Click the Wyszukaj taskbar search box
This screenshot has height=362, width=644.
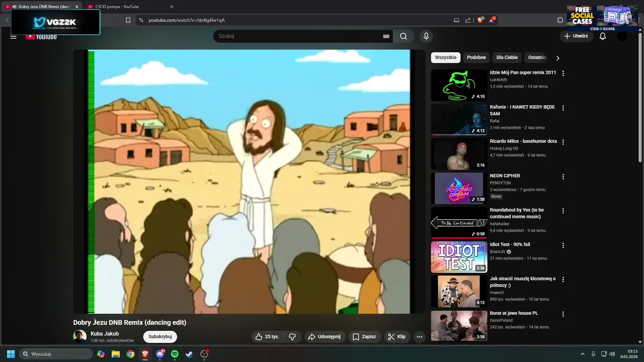(x=56, y=354)
